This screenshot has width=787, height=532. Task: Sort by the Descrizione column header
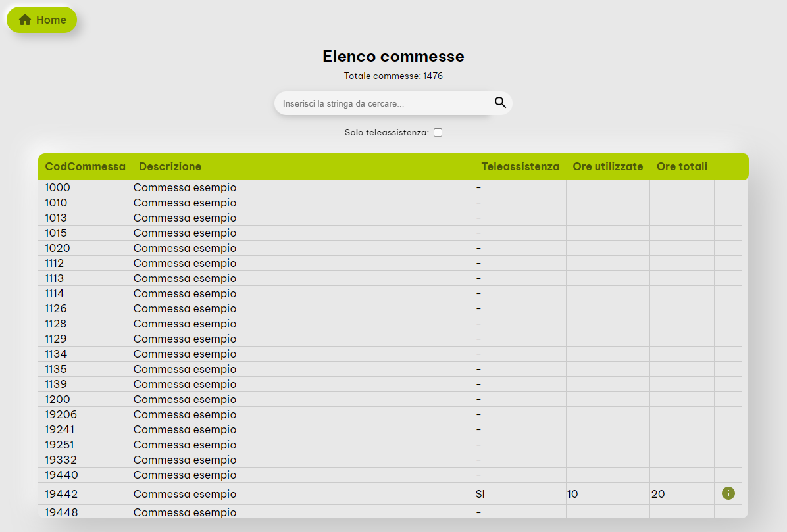point(170,166)
